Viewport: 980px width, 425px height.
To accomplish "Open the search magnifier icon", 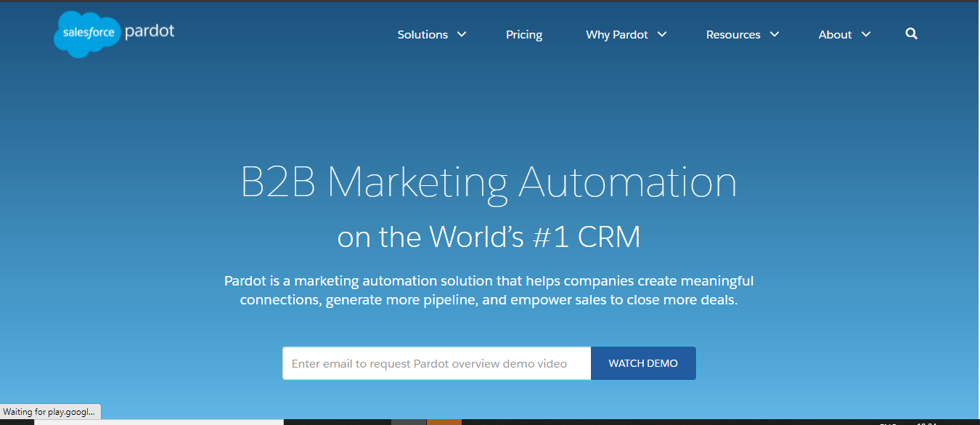I will (x=912, y=33).
